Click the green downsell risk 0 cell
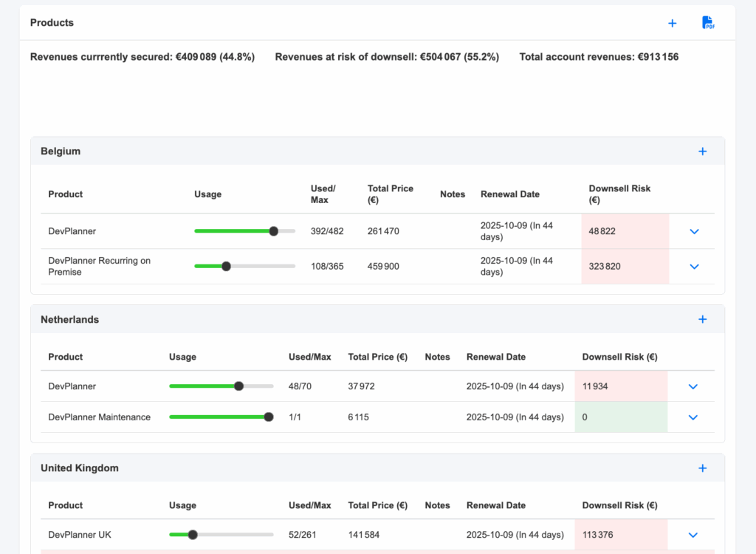The height and width of the screenshot is (554, 756). click(621, 417)
